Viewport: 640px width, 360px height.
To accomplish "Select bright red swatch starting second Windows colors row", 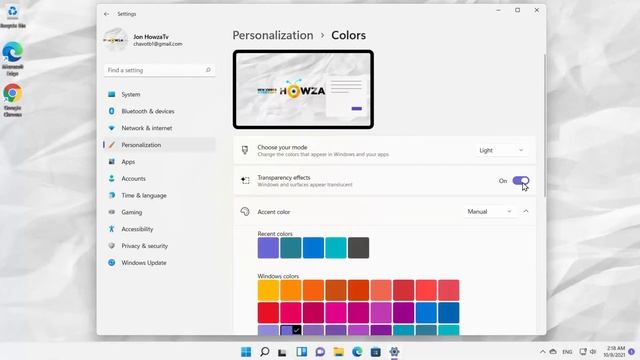I will click(268, 313).
